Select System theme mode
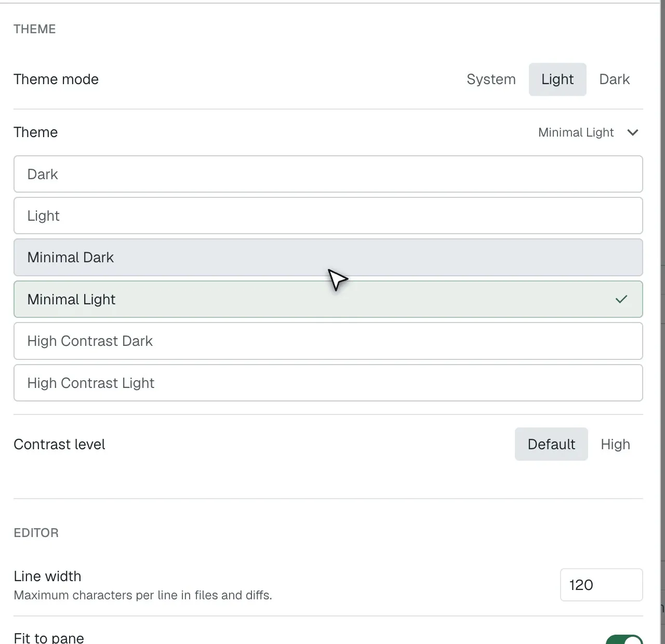 pos(491,79)
